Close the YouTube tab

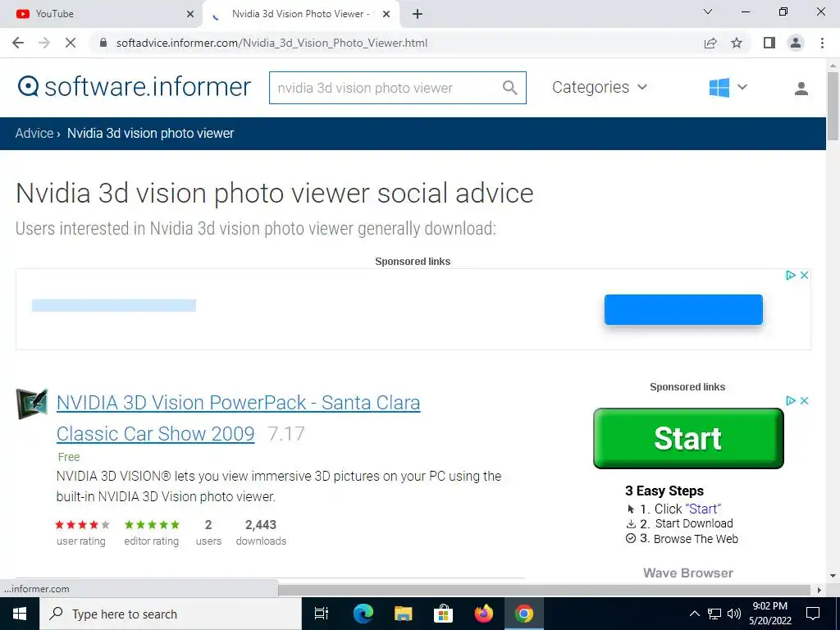click(x=190, y=14)
